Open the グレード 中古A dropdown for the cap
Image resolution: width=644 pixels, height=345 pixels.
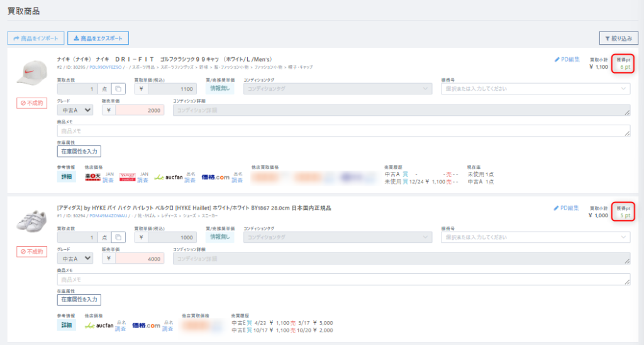(75, 110)
